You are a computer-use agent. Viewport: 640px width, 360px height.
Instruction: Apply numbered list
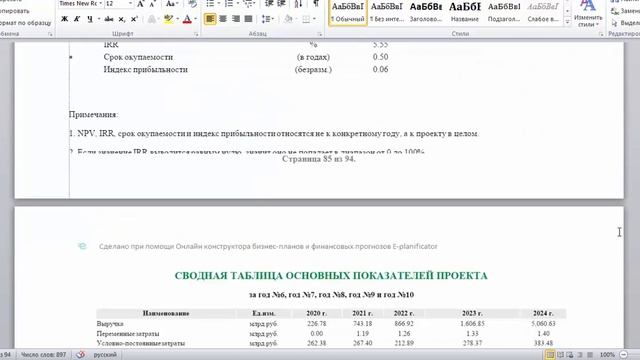[229, 4]
